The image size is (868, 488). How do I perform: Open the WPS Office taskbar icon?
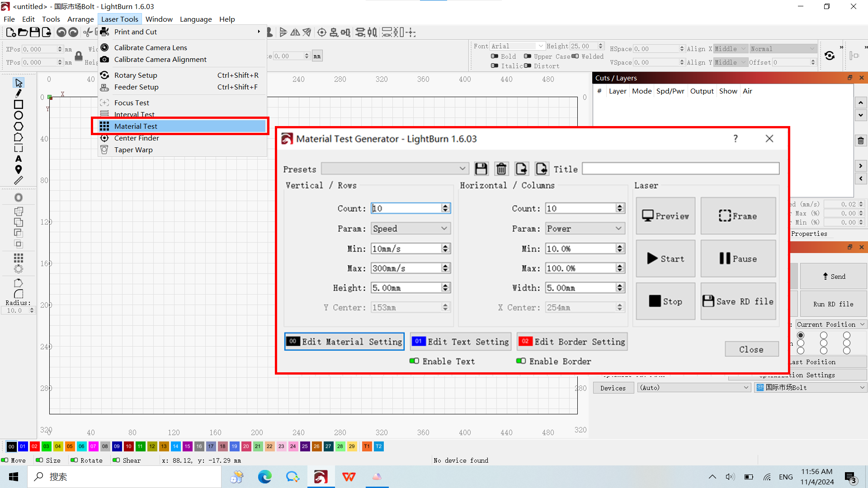[349, 477]
